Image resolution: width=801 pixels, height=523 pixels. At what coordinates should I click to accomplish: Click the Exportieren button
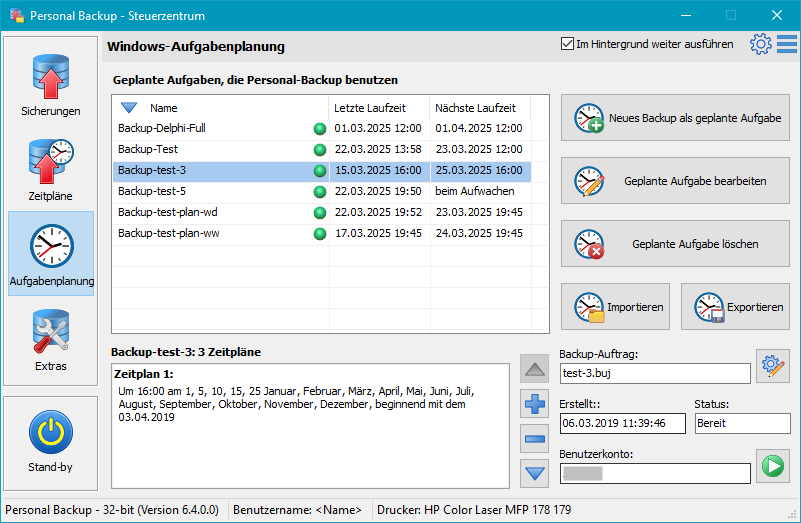pos(736,307)
